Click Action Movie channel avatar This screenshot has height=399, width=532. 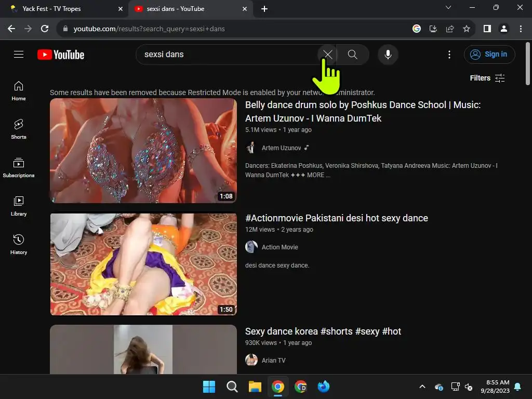(251, 247)
